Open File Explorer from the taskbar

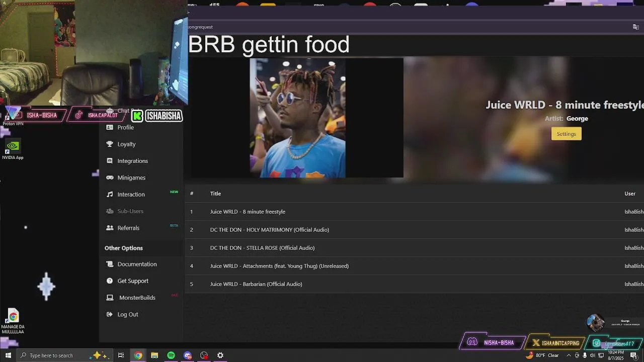point(154,355)
